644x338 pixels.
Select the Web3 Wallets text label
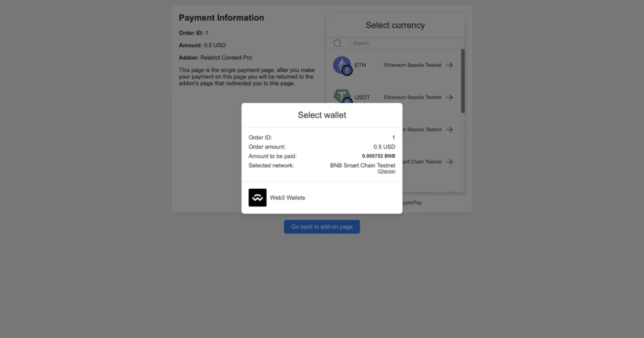(287, 198)
